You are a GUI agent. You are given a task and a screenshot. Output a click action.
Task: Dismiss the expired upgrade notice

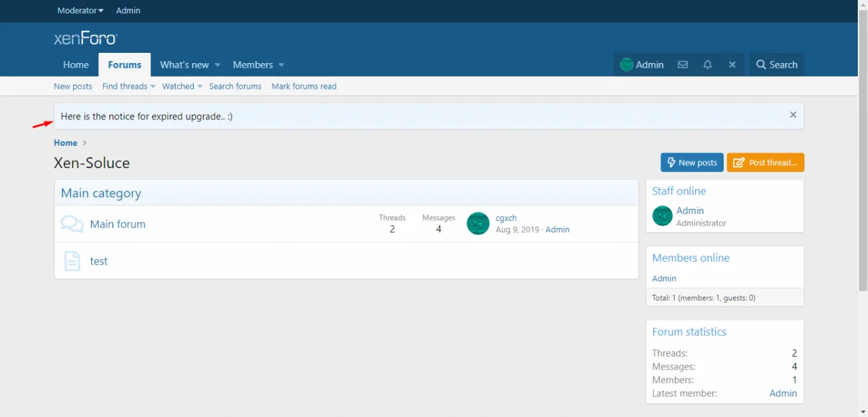[x=793, y=115]
